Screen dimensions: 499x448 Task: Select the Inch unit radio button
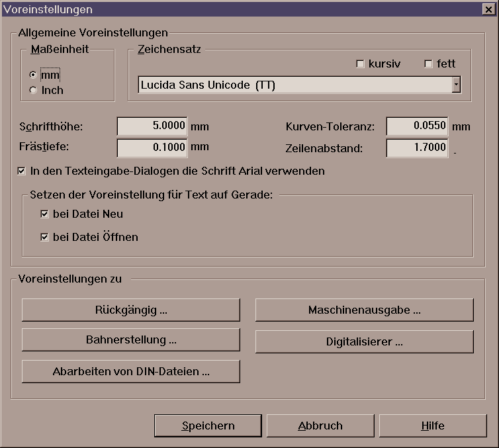(x=34, y=90)
